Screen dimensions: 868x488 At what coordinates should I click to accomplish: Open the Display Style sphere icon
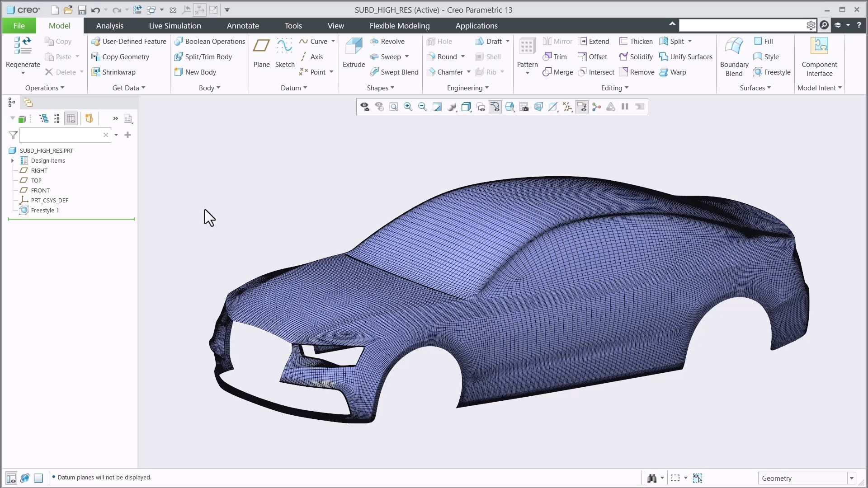tap(452, 107)
